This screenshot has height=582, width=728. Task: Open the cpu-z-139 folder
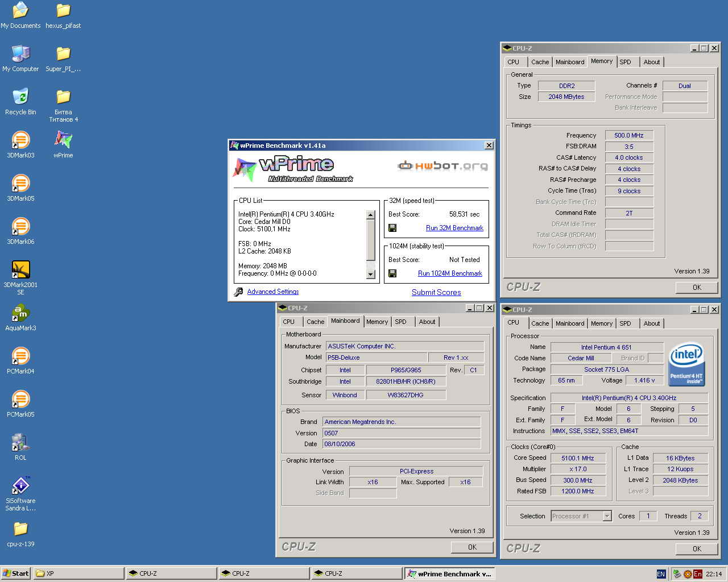pos(20,534)
